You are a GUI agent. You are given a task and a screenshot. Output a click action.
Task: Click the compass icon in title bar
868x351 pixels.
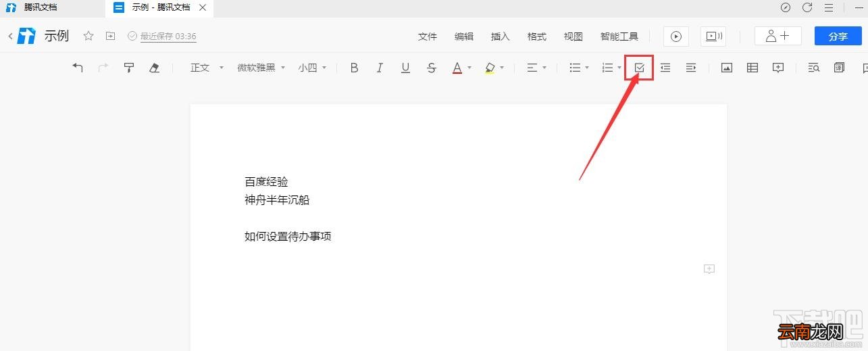[786, 7]
